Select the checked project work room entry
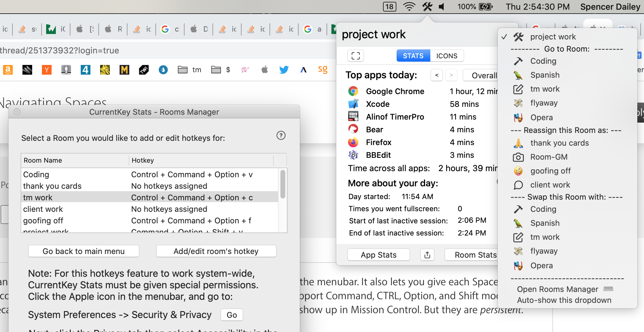644x332 pixels. coord(552,37)
